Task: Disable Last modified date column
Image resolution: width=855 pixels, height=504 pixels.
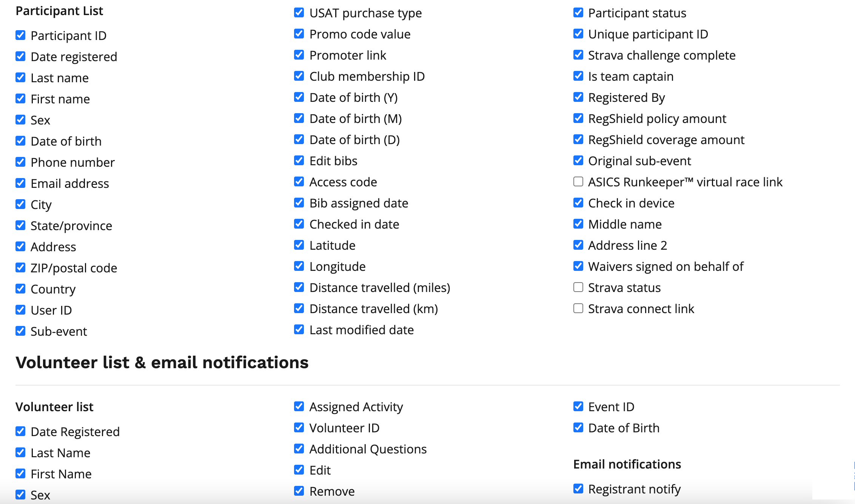Action: click(299, 330)
